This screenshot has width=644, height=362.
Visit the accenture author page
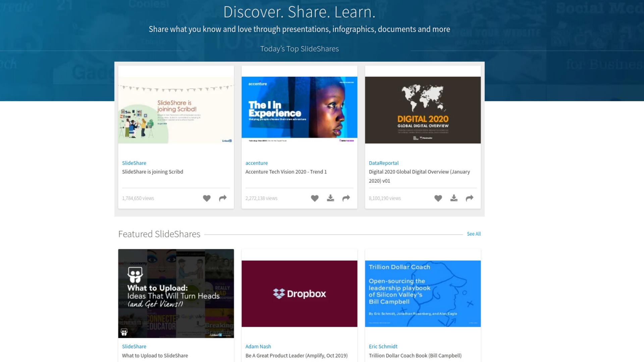coord(257,163)
